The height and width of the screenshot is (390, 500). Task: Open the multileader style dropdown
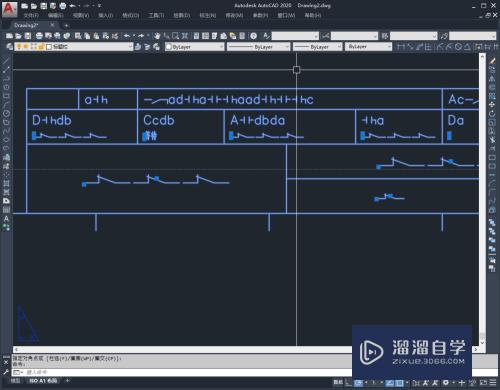click(x=473, y=36)
